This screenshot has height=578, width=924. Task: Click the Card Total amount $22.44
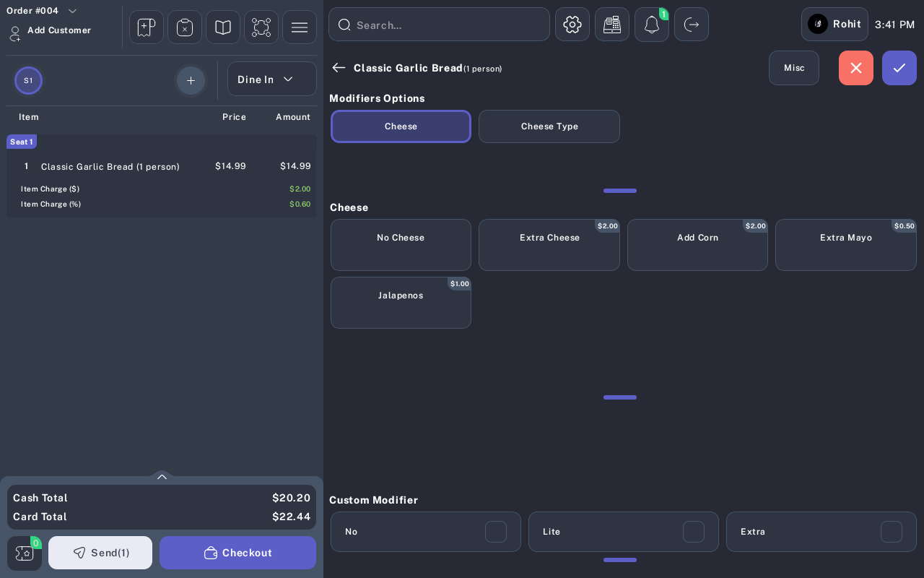pos(292,517)
